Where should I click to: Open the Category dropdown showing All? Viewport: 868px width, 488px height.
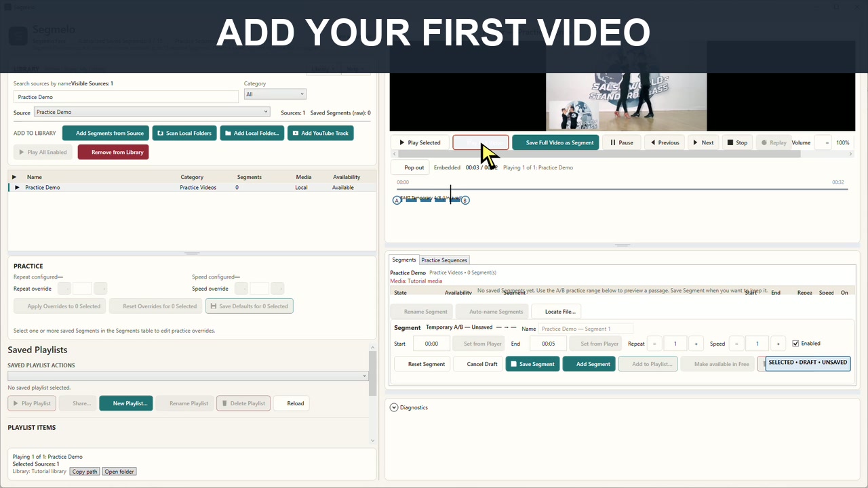pyautogui.click(x=275, y=94)
